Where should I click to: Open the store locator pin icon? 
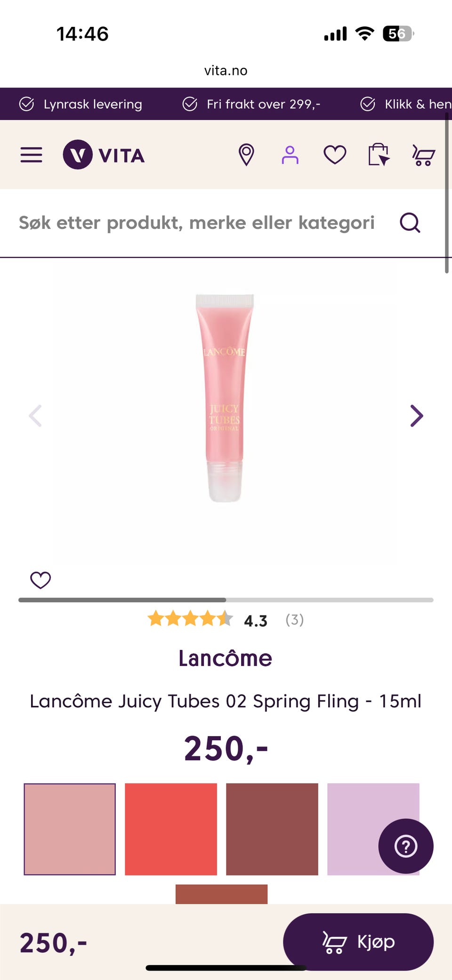(x=246, y=155)
